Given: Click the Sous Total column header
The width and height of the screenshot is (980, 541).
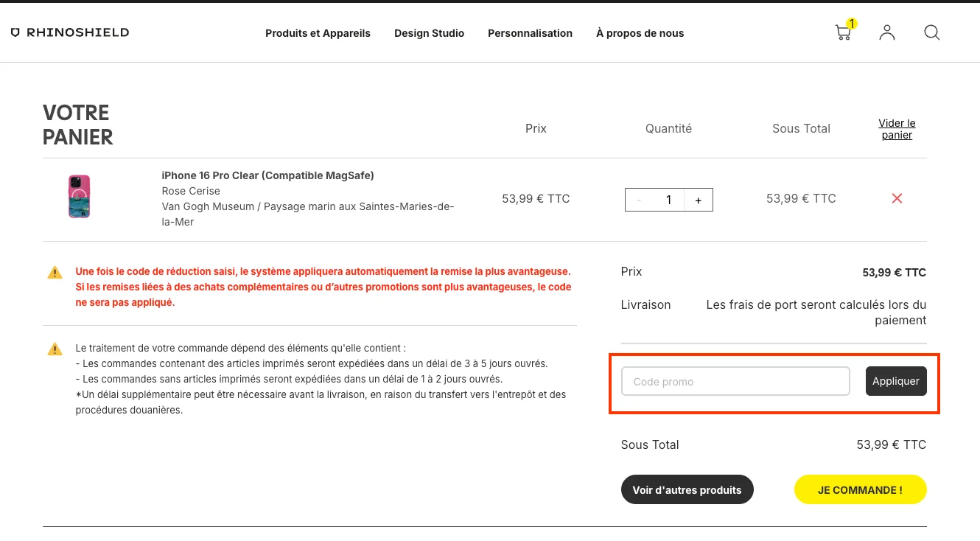Looking at the screenshot, I should (801, 128).
